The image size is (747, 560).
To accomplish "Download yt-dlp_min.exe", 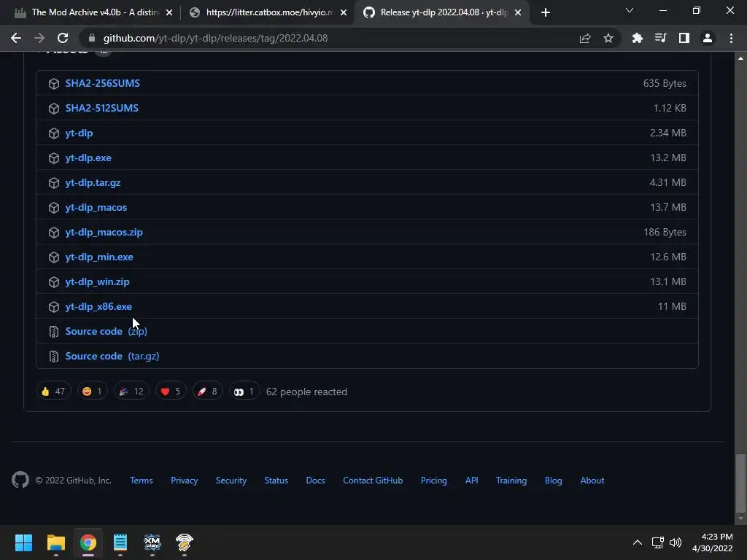I will (99, 257).
